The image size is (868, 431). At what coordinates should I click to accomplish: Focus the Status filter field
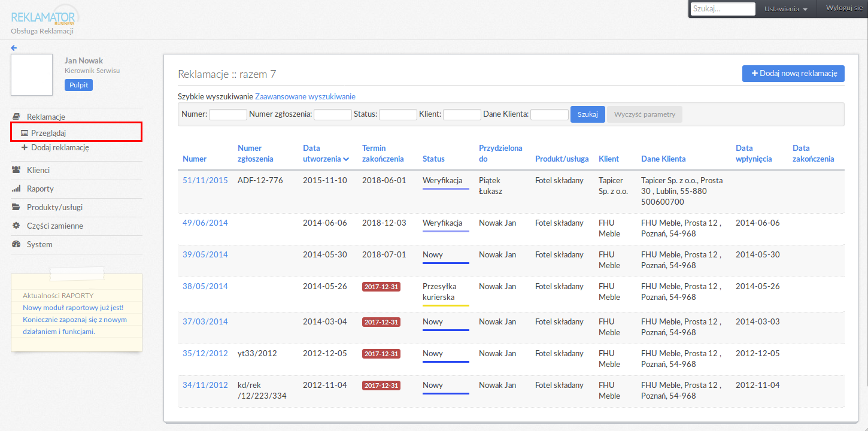click(x=398, y=114)
